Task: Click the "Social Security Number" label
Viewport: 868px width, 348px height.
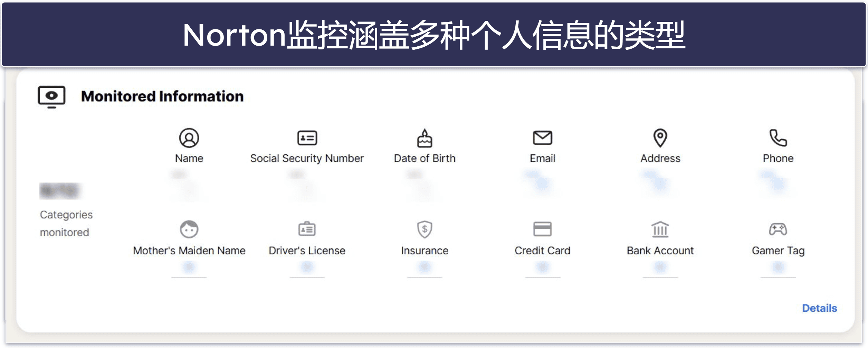Action: click(x=307, y=158)
